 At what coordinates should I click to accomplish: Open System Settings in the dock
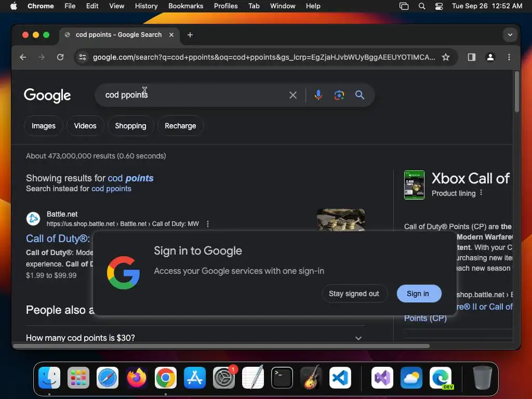[224, 378]
